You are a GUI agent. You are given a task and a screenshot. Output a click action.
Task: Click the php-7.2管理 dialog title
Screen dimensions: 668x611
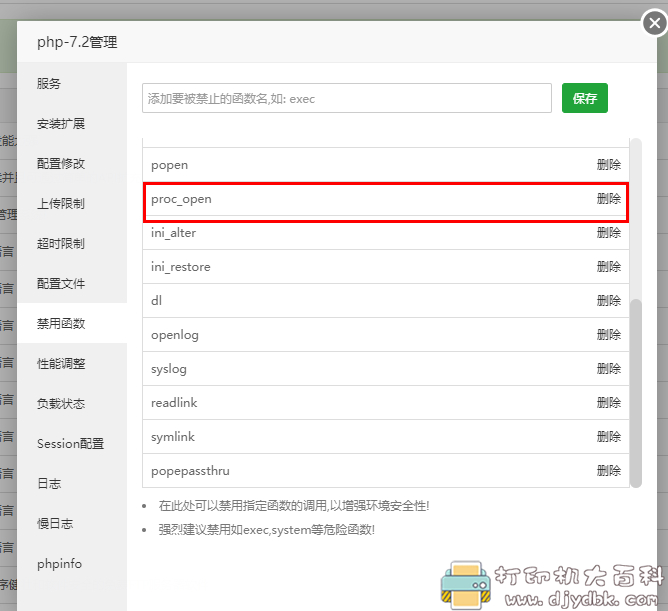pyautogui.click(x=77, y=42)
